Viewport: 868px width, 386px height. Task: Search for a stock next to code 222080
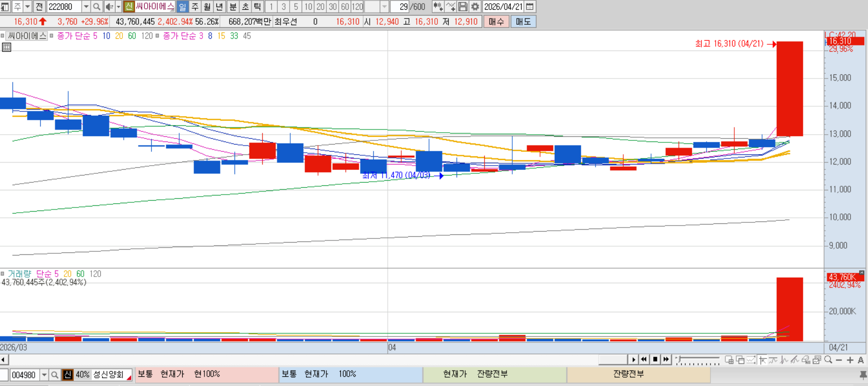pos(97,7)
